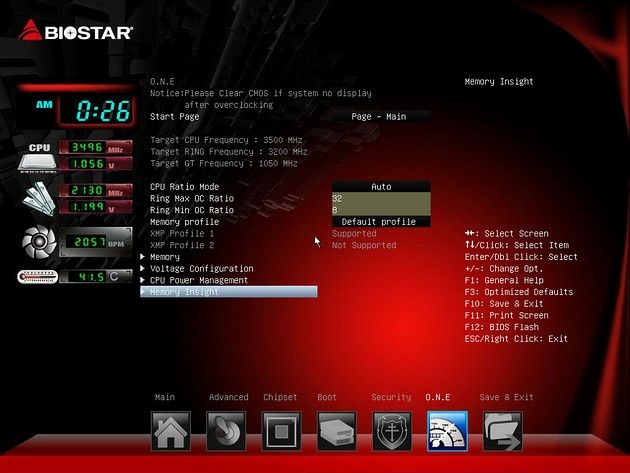Select the Ring Max OC Ratio label
Viewport: 630px width, 473px height.
[192, 198]
